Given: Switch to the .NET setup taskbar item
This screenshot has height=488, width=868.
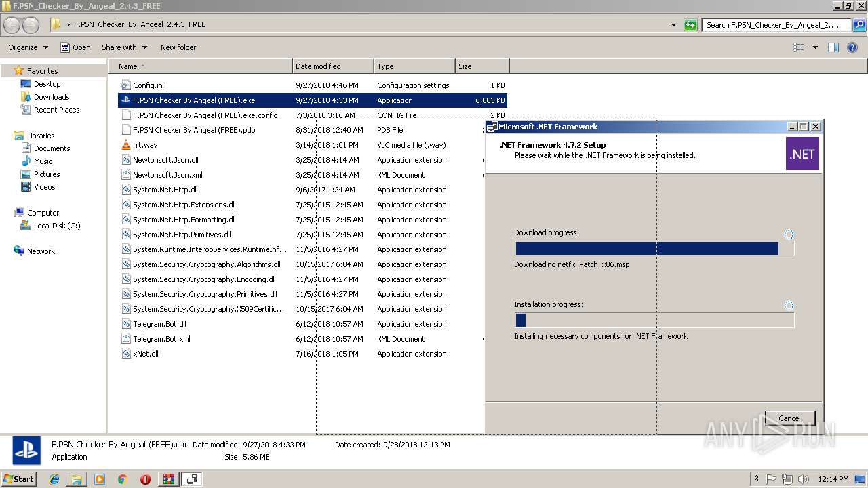Looking at the screenshot, I should click(x=192, y=479).
